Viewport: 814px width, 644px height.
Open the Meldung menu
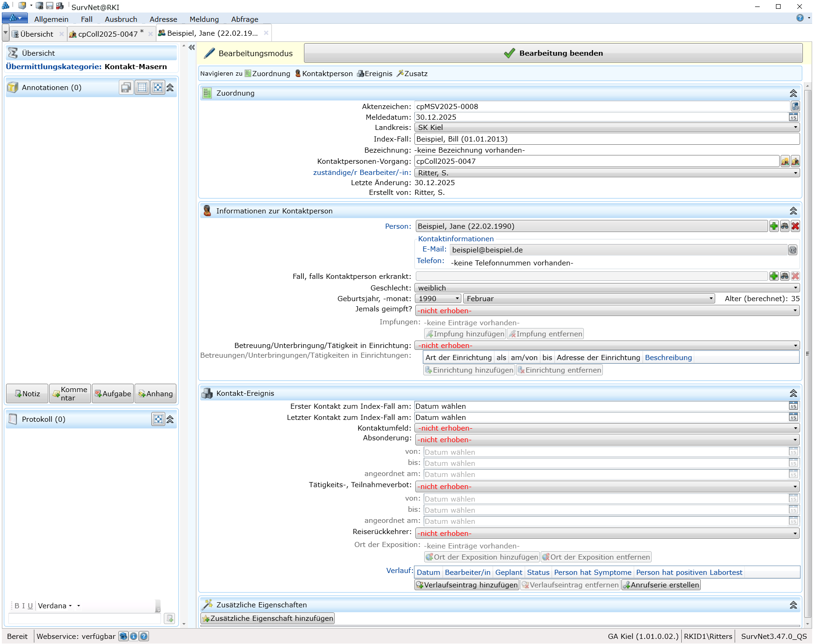[204, 19]
